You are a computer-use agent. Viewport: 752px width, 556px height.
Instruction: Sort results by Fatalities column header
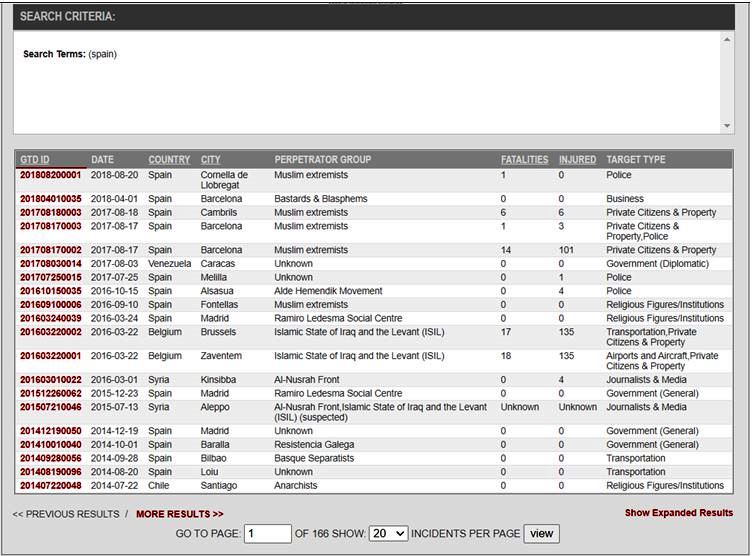point(524,160)
